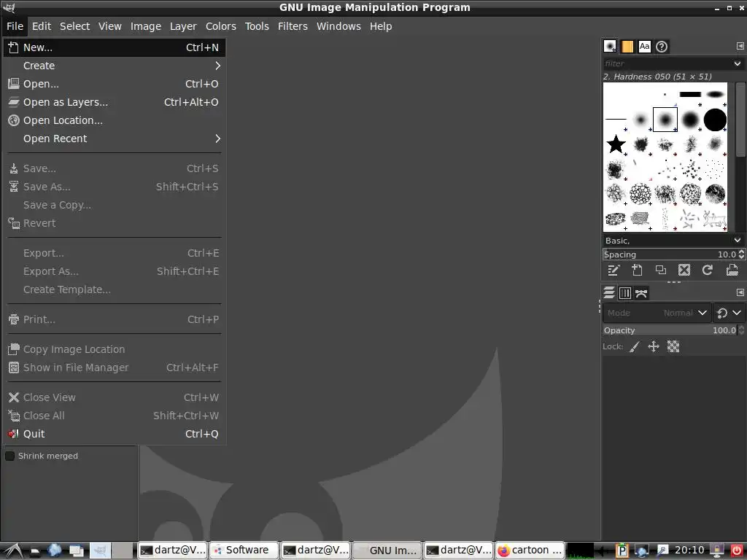Viewport: 747px width, 560px height.
Task: Open the Filters menu
Action: point(293,26)
